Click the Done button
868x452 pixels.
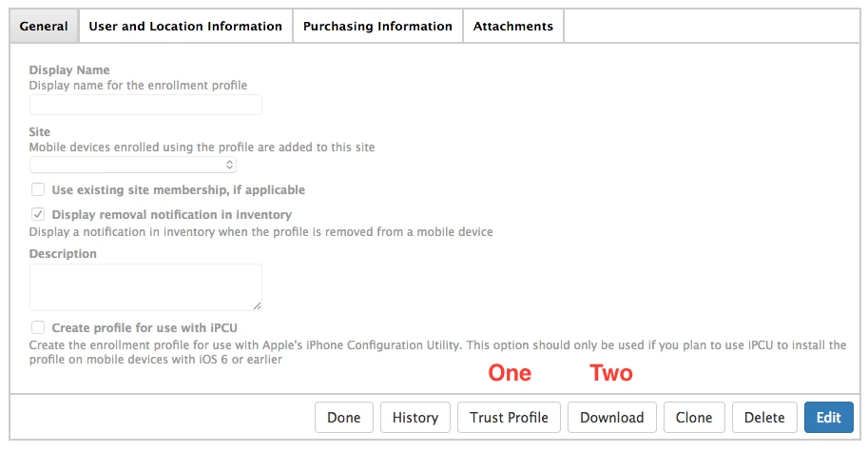[344, 417]
